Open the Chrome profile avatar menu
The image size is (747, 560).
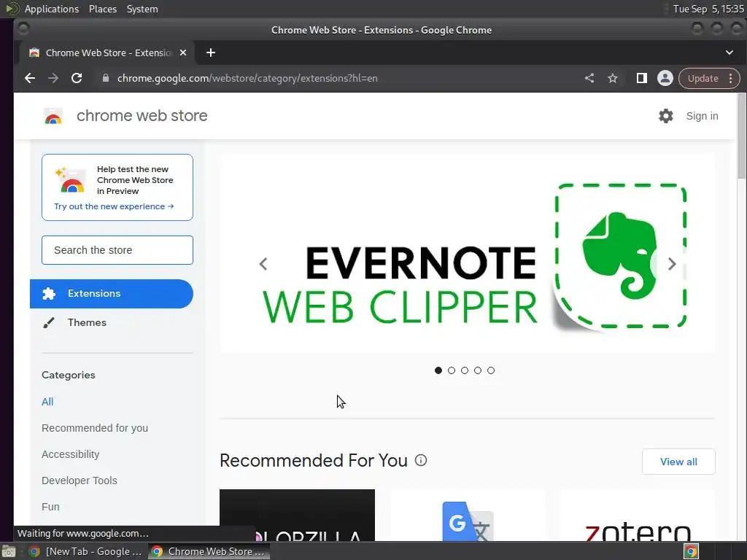click(x=665, y=78)
